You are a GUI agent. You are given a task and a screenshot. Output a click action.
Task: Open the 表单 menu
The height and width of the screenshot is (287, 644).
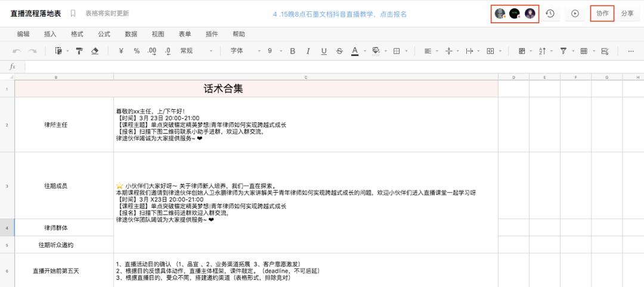185,34
